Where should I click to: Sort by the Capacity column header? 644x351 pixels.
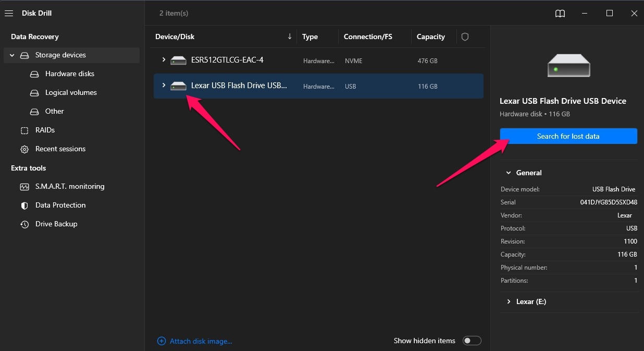[x=431, y=37]
